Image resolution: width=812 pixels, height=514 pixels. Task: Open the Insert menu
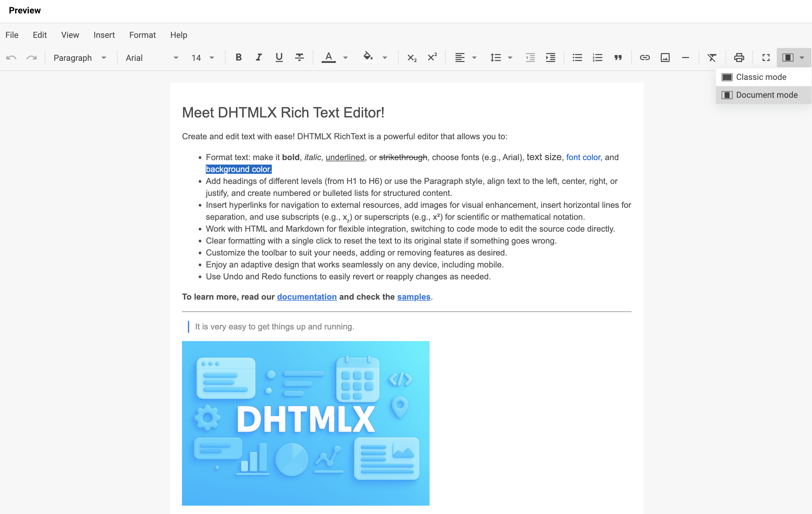click(x=104, y=35)
